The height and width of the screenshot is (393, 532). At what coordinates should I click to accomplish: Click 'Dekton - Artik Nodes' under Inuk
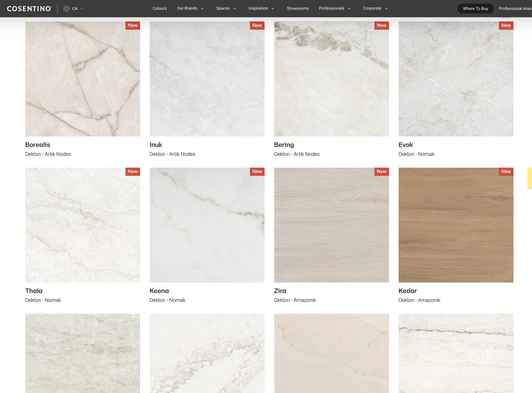click(172, 154)
